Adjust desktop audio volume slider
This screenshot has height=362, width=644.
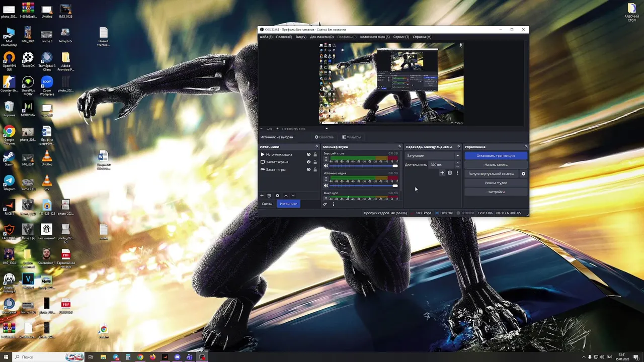coord(363,165)
